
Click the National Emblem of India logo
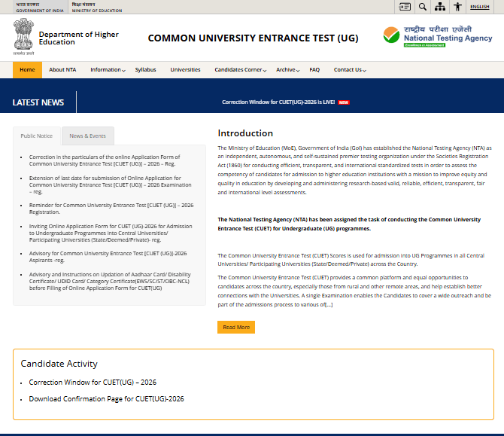[23, 36]
